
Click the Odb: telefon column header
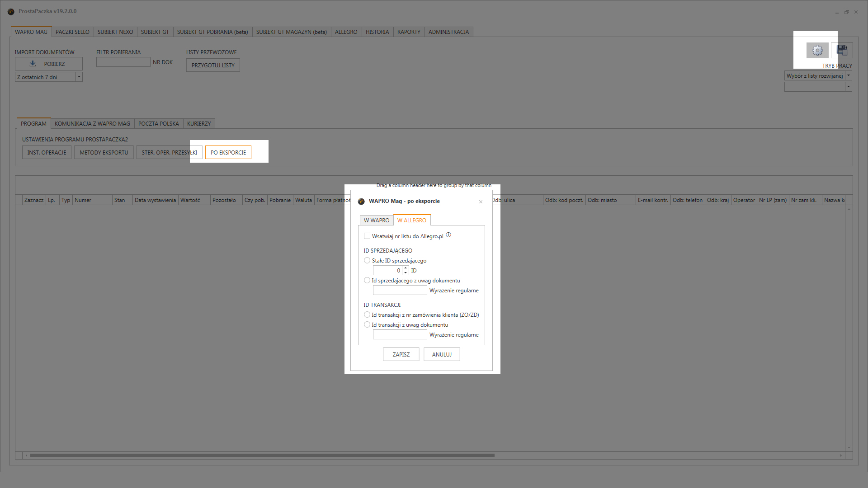pos(688,200)
